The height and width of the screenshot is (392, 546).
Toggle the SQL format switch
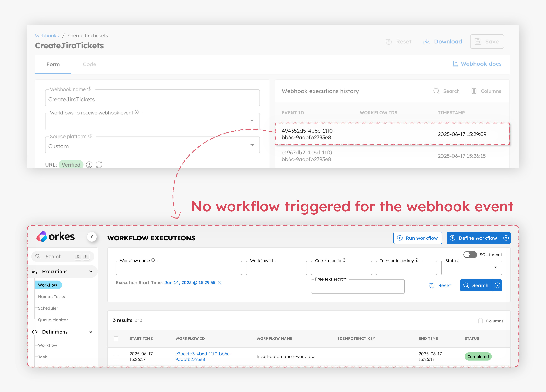(x=470, y=255)
